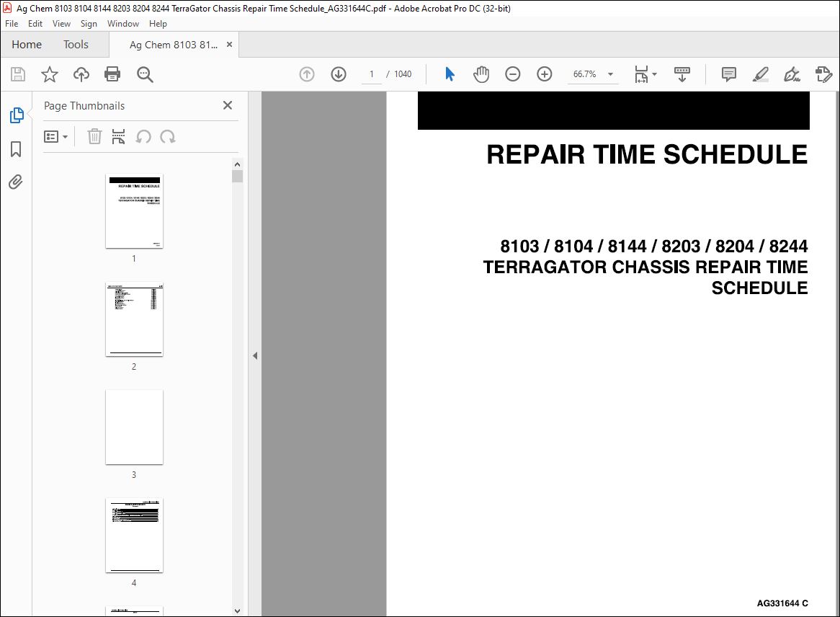840x617 pixels.
Task: Click the REPAIR TIME SCHEDULE heading
Action: [647, 155]
